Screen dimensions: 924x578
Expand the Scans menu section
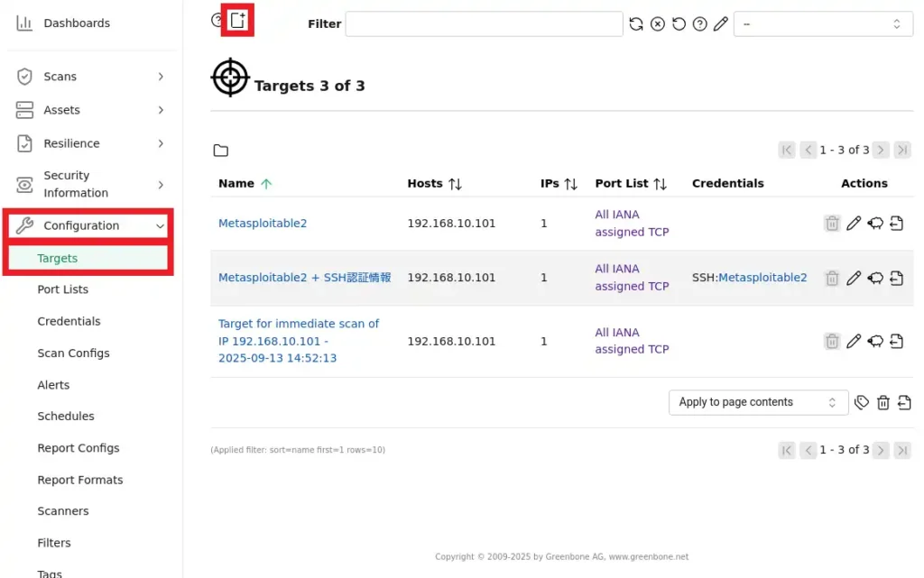pos(90,77)
